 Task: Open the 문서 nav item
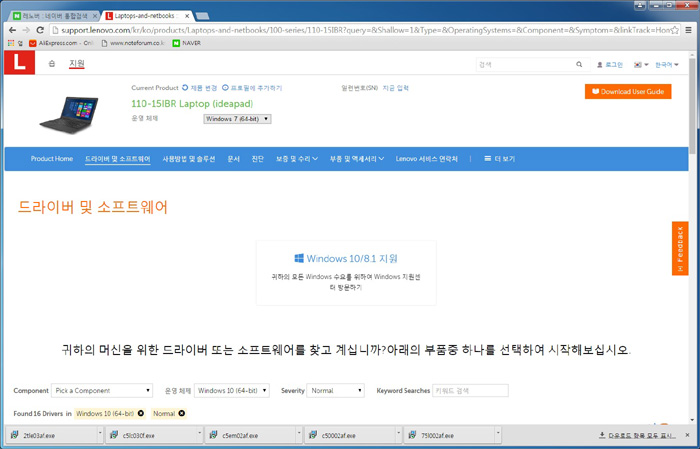click(x=233, y=159)
